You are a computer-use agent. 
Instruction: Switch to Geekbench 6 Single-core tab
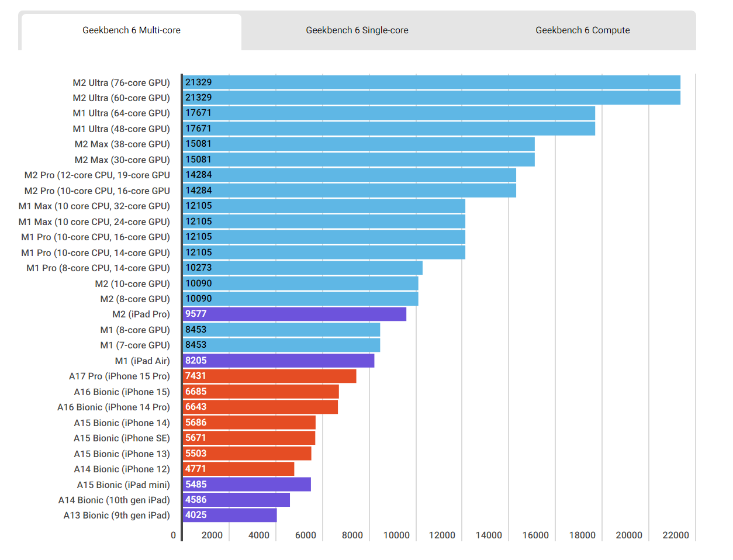357,30
